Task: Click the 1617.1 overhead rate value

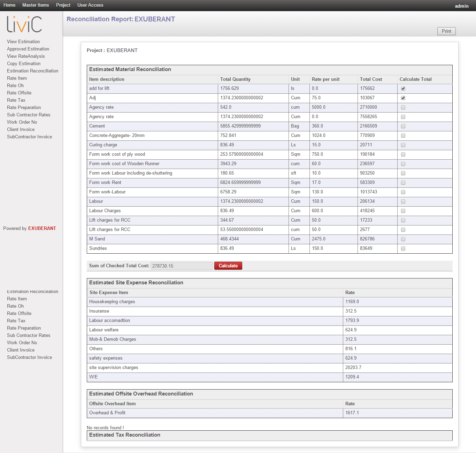Action: (352, 413)
